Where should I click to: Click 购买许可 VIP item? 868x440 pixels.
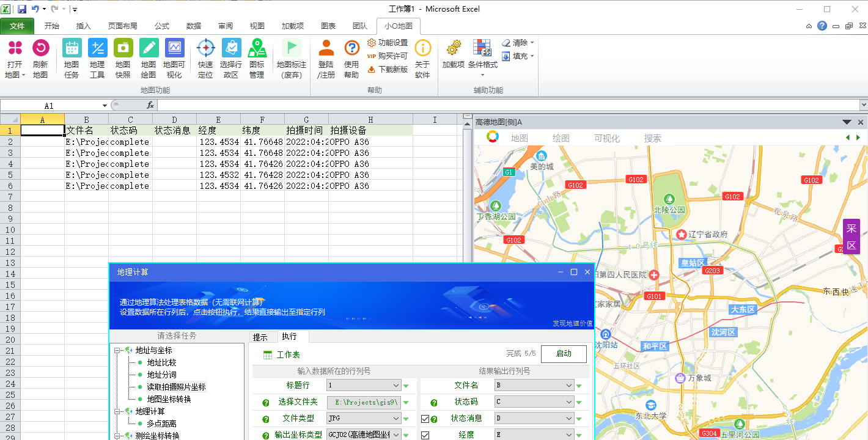(x=388, y=56)
